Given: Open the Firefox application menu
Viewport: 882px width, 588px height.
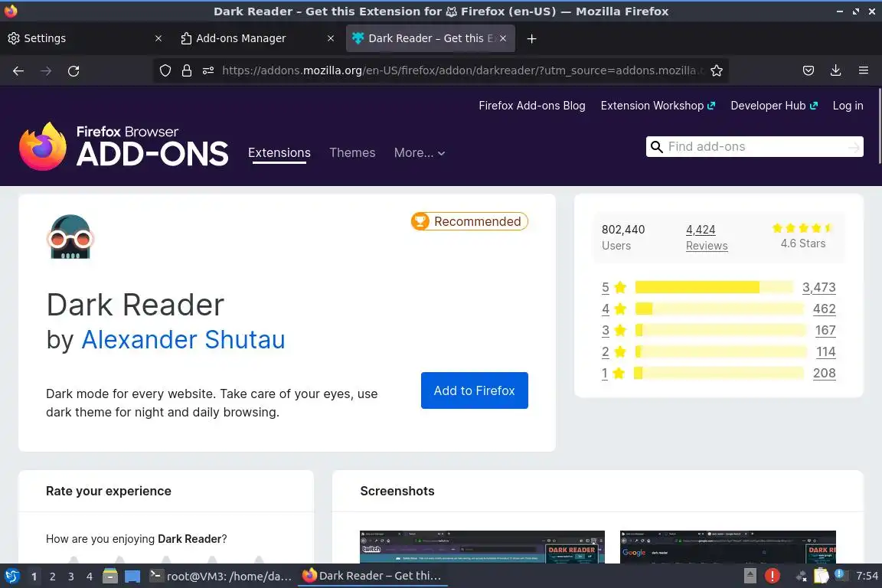Looking at the screenshot, I should pyautogui.click(x=864, y=70).
